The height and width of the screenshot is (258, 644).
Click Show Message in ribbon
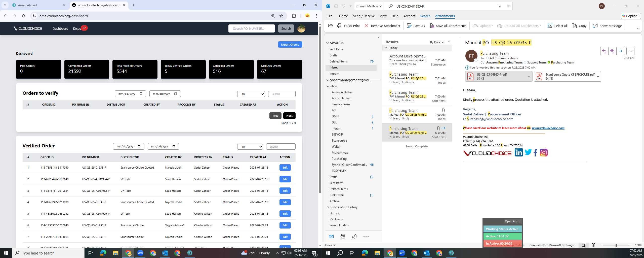pyautogui.click(x=607, y=26)
